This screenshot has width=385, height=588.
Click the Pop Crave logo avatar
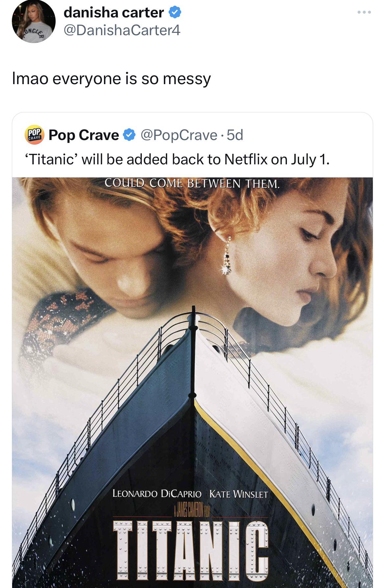tap(34, 135)
